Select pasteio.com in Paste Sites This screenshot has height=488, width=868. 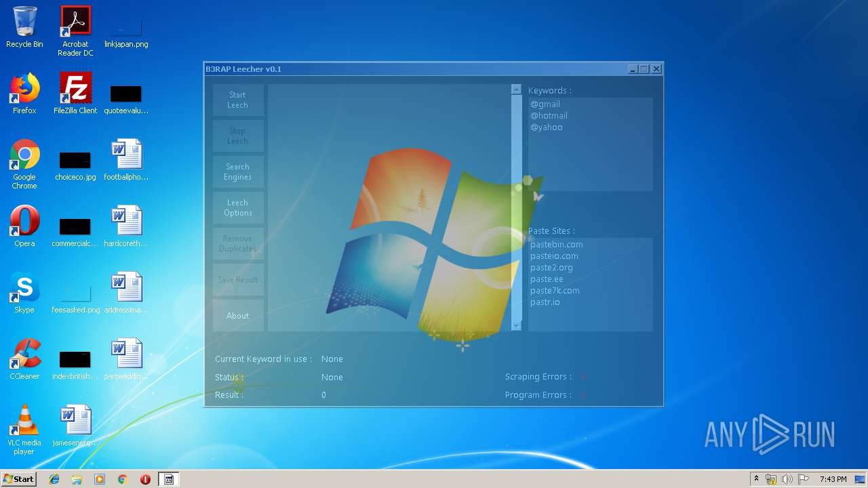554,256
